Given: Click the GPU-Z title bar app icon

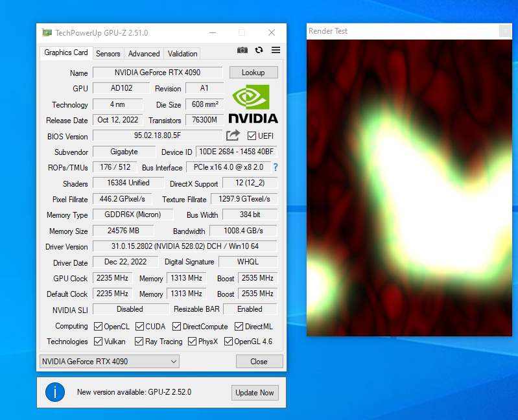Looking at the screenshot, I should tap(47, 32).
